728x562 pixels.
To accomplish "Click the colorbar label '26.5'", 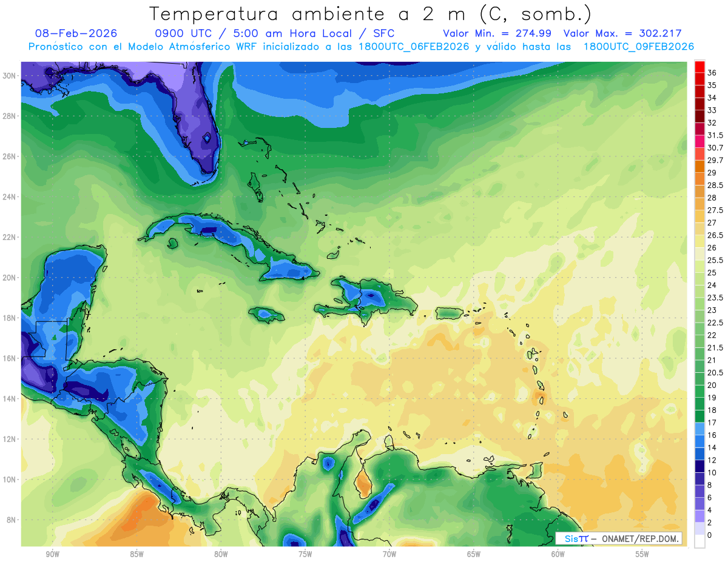I will coord(715,235).
